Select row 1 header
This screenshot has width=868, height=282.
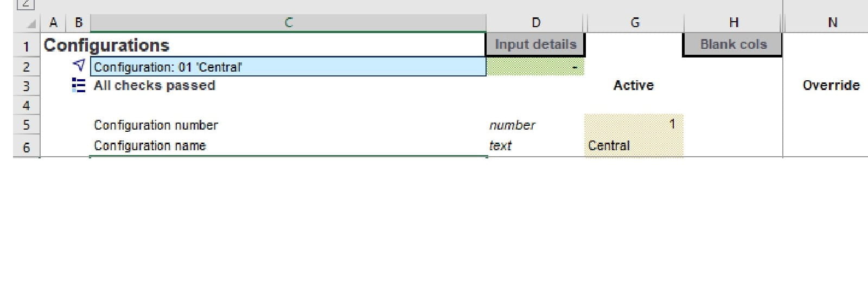coord(26,46)
